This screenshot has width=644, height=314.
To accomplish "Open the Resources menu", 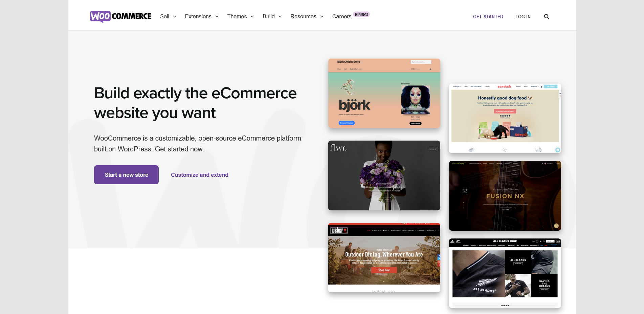I will coord(307,17).
